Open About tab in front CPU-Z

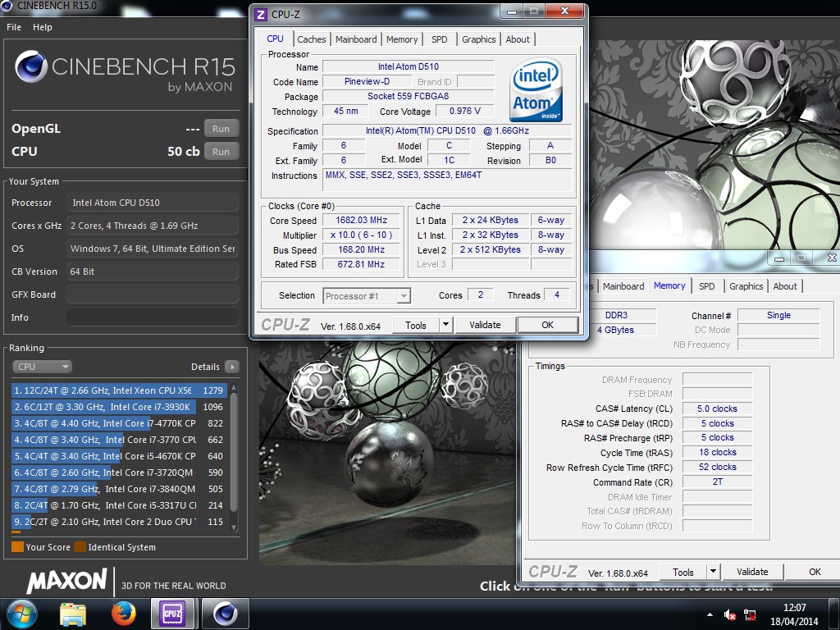coord(518,39)
